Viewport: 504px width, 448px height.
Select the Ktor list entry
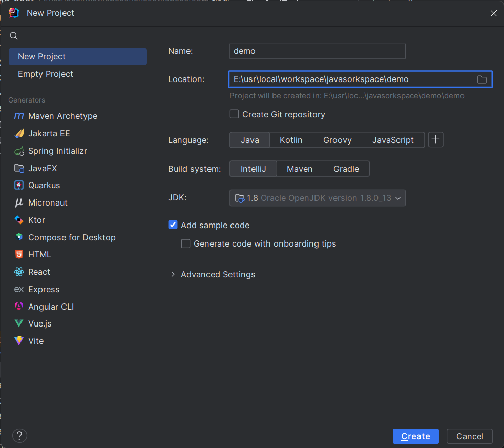[78, 220]
